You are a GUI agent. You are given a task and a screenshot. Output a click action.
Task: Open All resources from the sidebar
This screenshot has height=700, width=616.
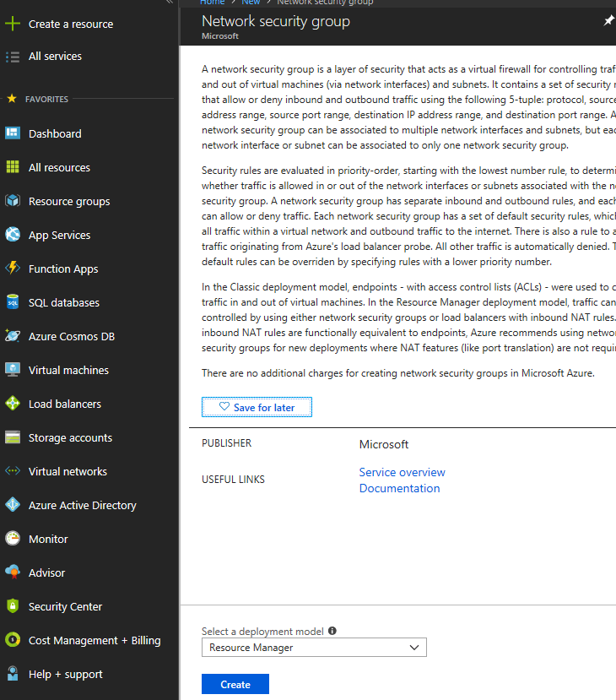click(59, 167)
